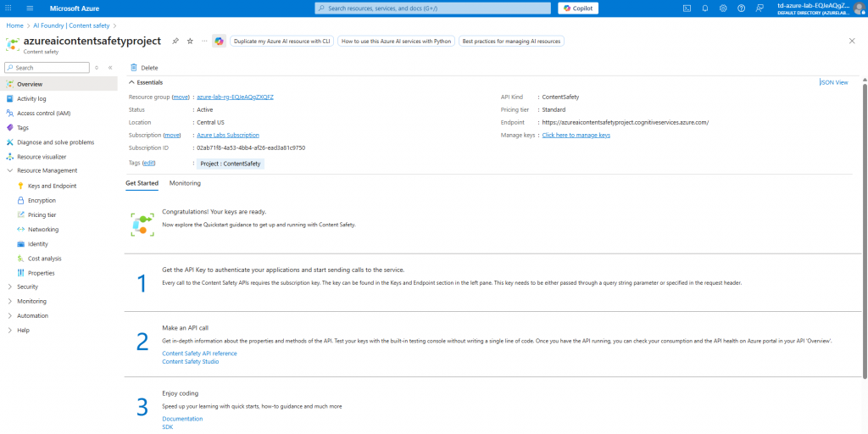Screen dimensions: 868x434
Task: Click the Copilot button
Action: (x=578, y=8)
